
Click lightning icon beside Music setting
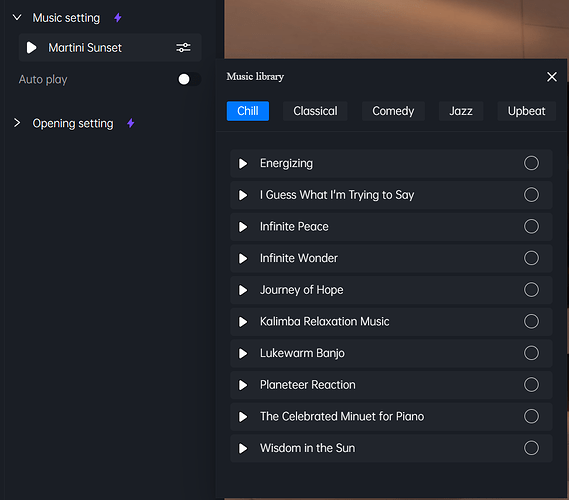(x=118, y=17)
